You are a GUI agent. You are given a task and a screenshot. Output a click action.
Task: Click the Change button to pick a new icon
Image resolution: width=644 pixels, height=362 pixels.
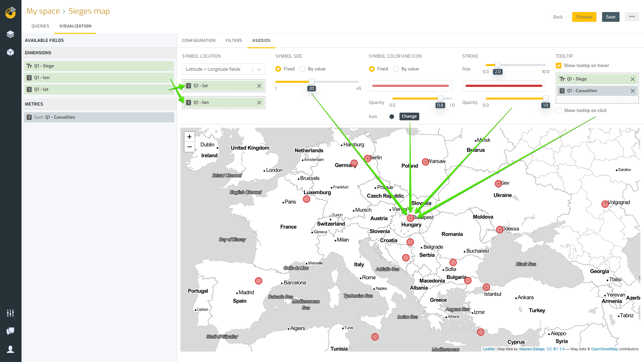(x=409, y=116)
